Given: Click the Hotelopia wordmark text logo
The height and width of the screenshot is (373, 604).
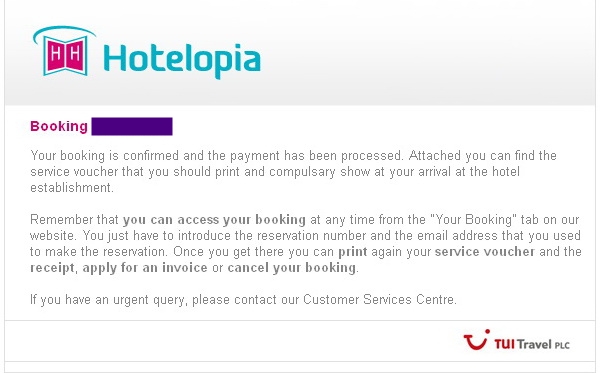Looking at the screenshot, I should [x=182, y=60].
